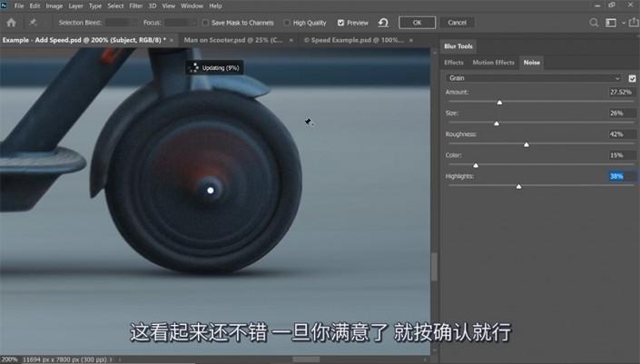The image size is (640, 364).
Task: Click the Size slider handle
Action: coord(497,123)
